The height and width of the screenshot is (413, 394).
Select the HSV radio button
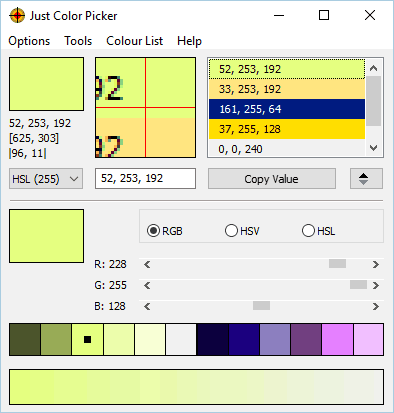[x=231, y=231]
